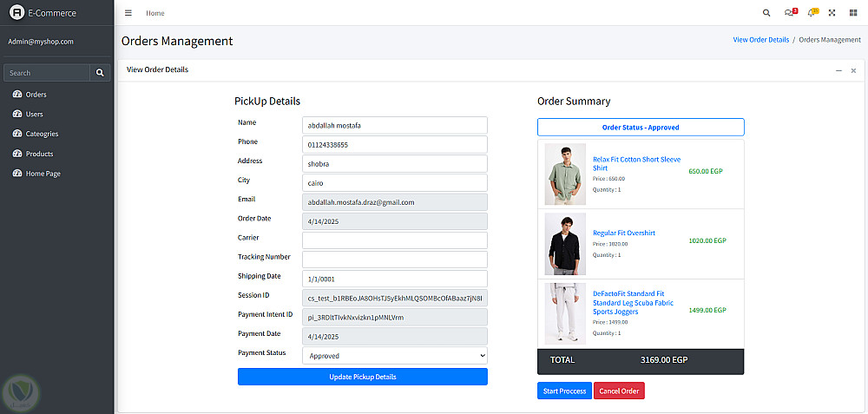The image size is (868, 414).
Task: Toggle the hamburger sidebar menu
Action: 128,13
